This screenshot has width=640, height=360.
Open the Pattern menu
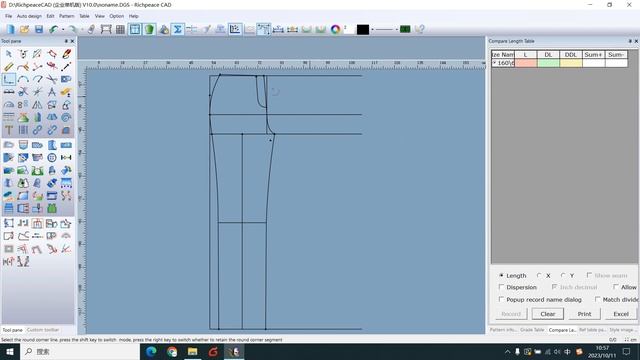click(x=67, y=16)
